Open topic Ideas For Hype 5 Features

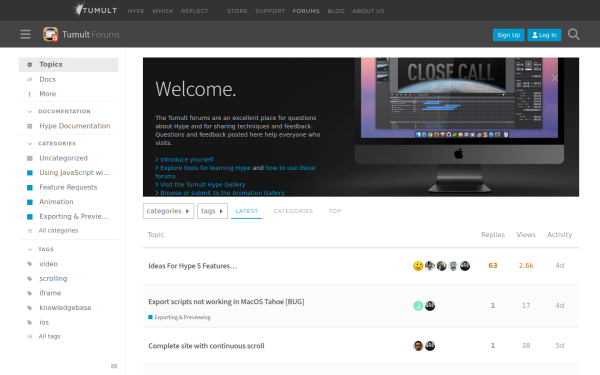[192, 266]
